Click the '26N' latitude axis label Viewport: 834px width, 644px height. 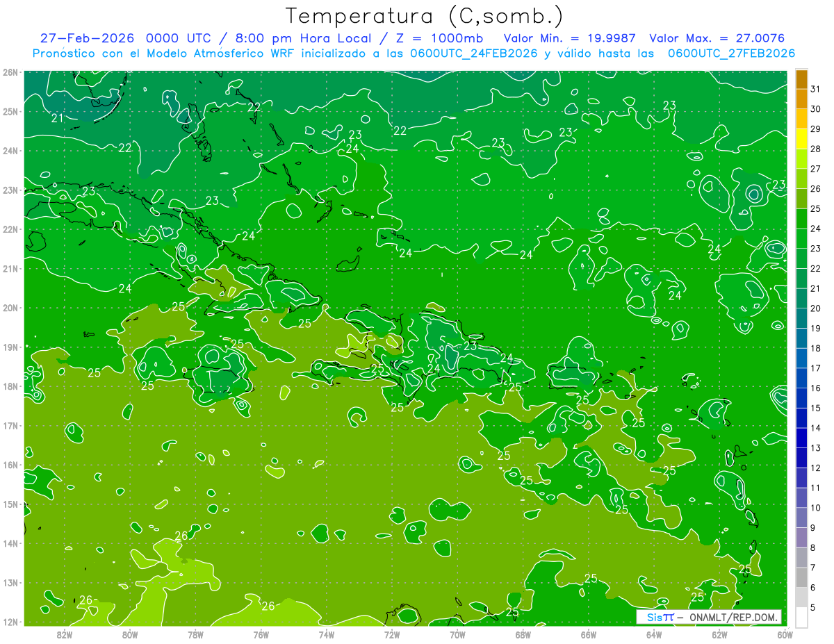click(10, 72)
